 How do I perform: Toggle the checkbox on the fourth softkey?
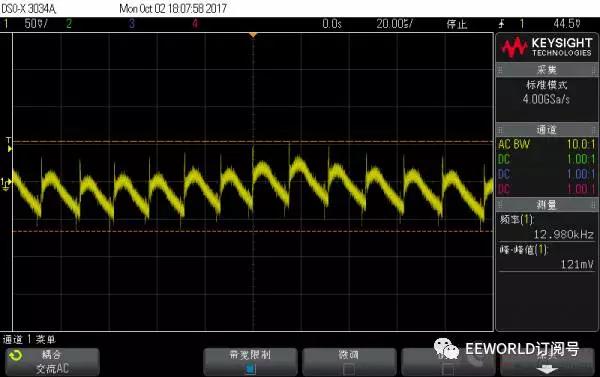(447, 369)
